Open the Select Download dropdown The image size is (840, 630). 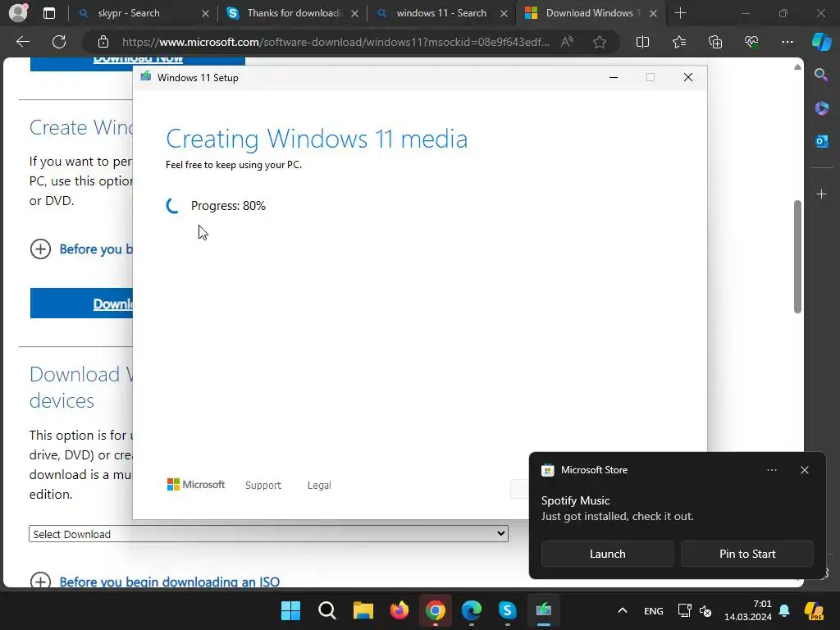[268, 534]
